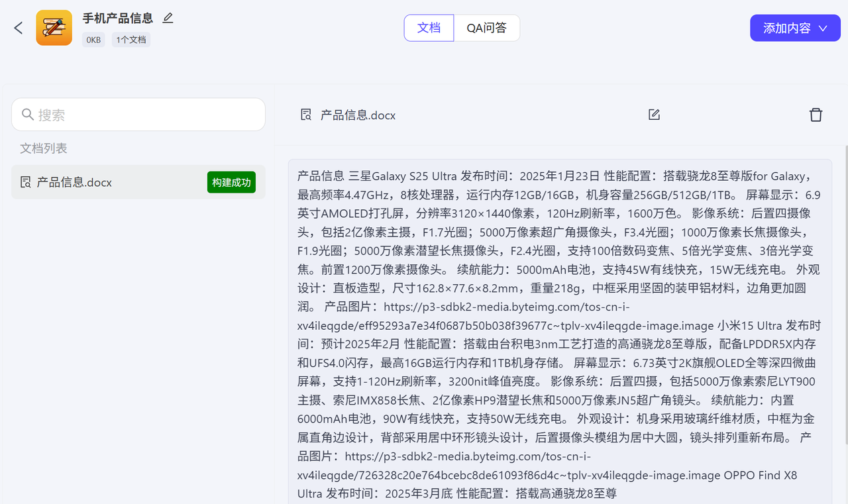Click the 产品信息.docx header filename
The height and width of the screenshot is (504, 848).
(x=358, y=115)
